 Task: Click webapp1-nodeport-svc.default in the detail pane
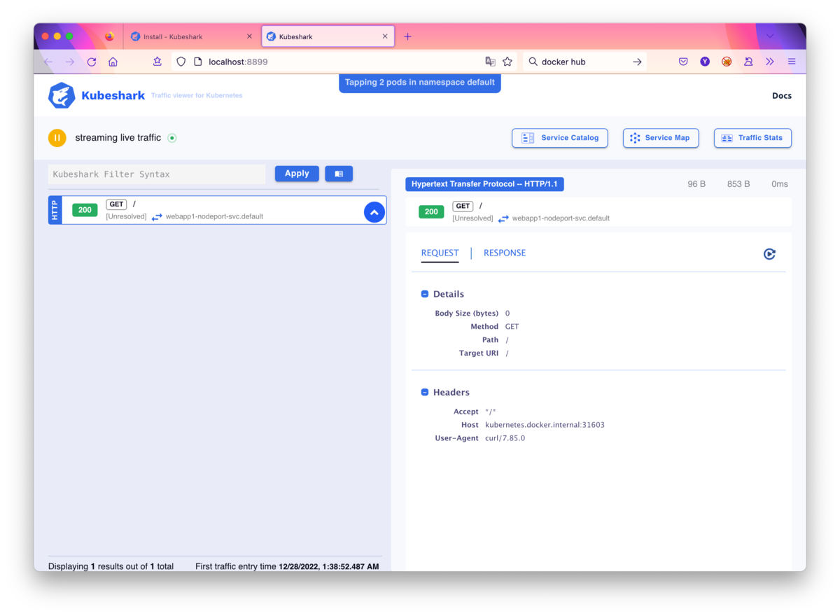[561, 218]
